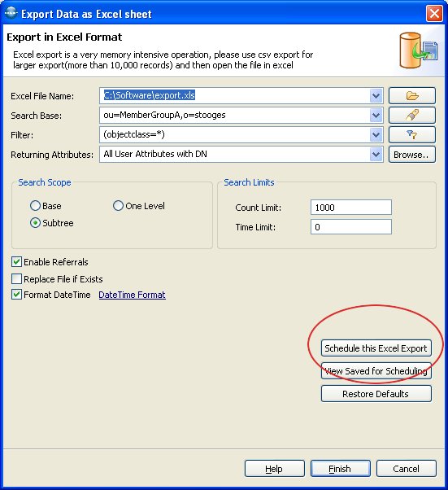Image resolution: width=448 pixels, height=490 pixels.
Task: Toggle the Format DateTime checkbox
Action: click(16, 295)
